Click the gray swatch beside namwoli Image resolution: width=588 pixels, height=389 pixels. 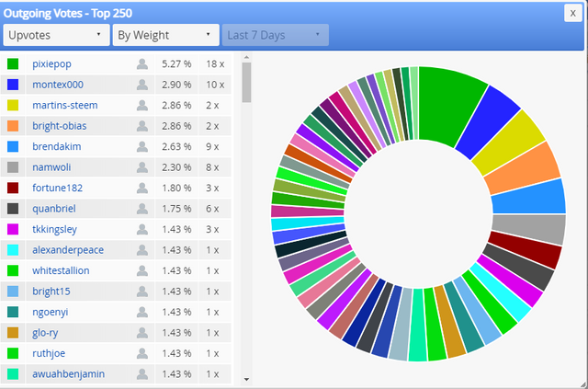pyautogui.click(x=13, y=167)
